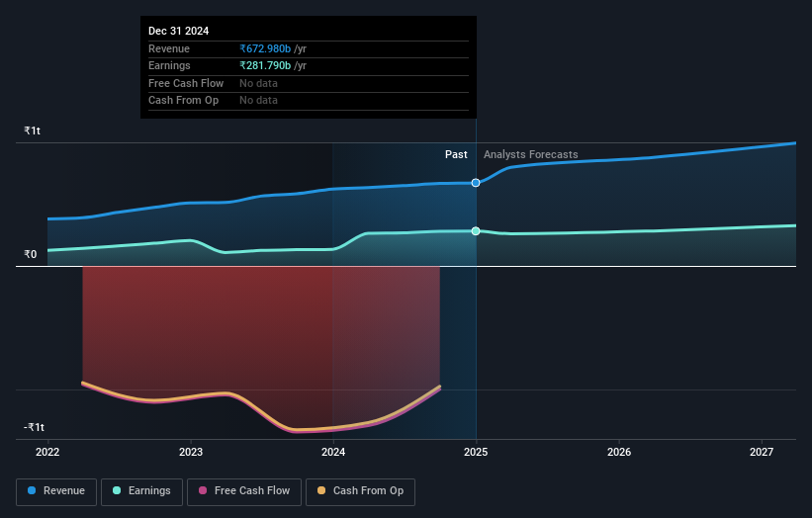Click the 2023 x-axis label
The width and height of the screenshot is (812, 518).
[x=191, y=452]
